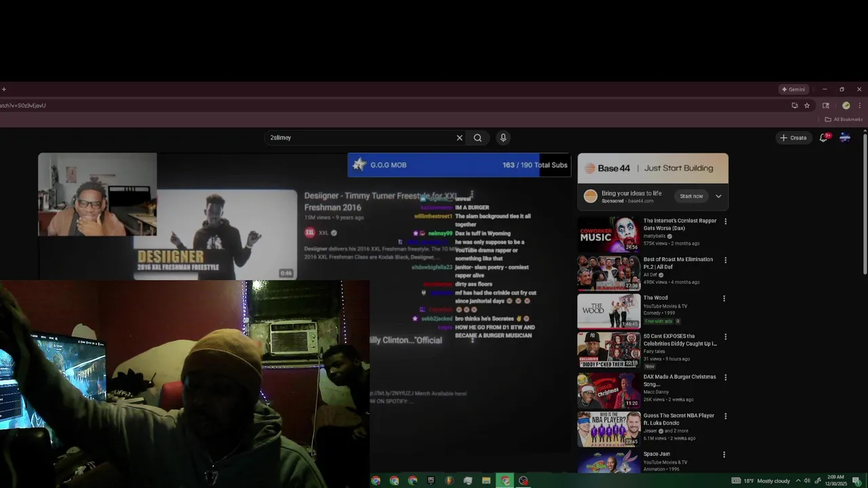Click the Create button
Viewport: 868px width, 488px height.
(x=793, y=138)
